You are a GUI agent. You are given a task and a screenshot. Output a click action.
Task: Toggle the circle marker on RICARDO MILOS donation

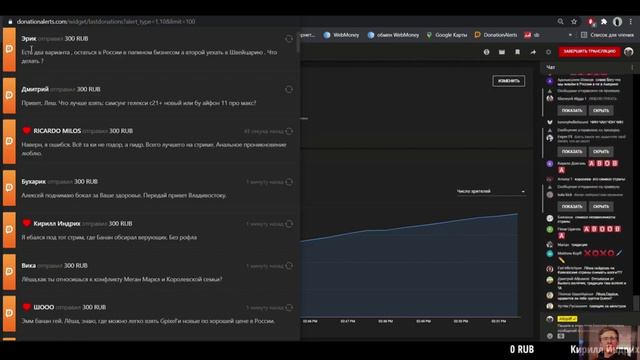pos(289,131)
